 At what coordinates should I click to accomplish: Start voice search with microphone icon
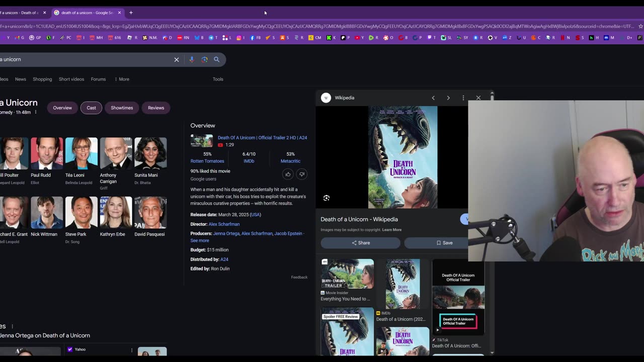pos(192,59)
